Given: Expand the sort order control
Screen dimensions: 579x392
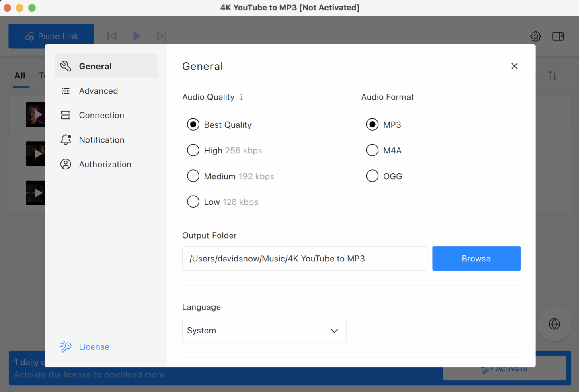Looking at the screenshot, I should [x=552, y=75].
